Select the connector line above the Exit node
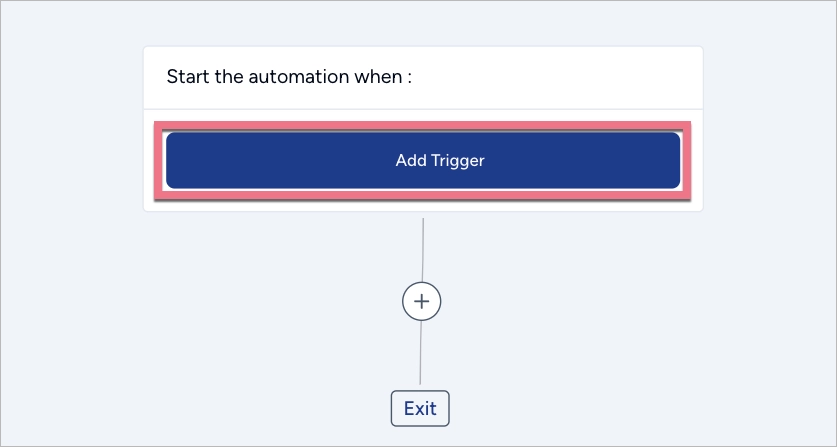 click(x=420, y=354)
